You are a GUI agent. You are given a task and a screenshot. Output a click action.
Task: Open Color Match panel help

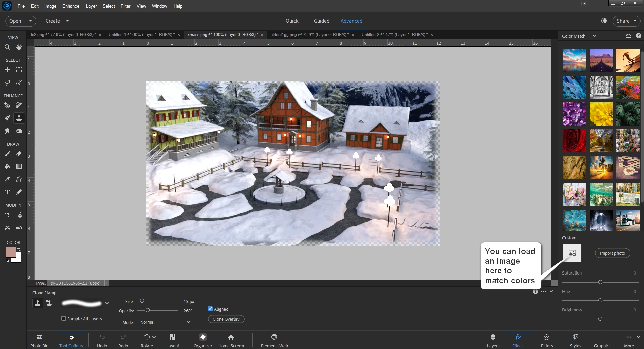[638, 36]
